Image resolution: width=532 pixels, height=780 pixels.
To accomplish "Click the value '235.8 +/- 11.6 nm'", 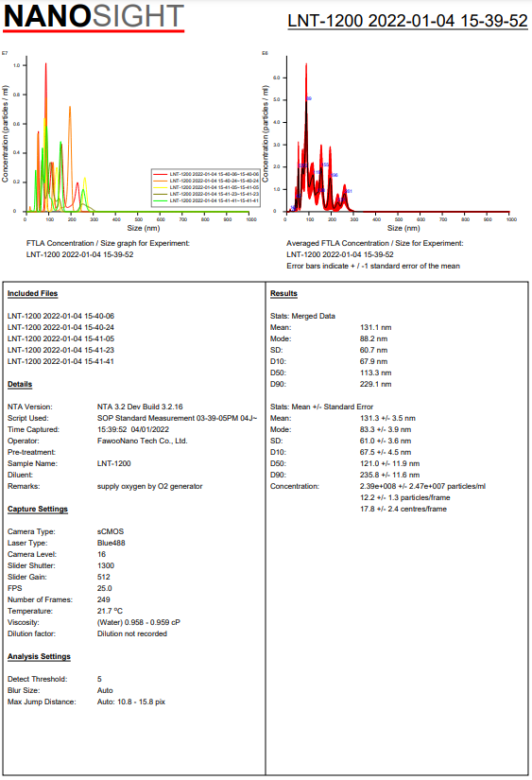I will point(390,475).
